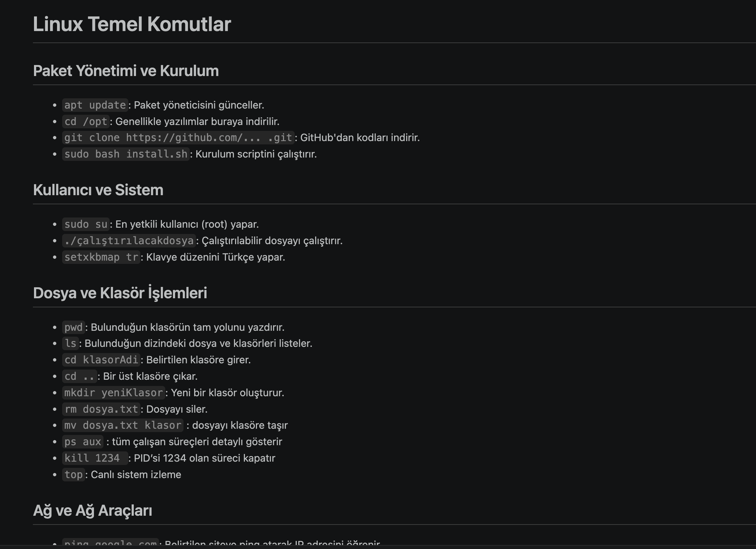Click the 'rm dosya.txt' code snippet
Viewport: 756px width, 549px height.
point(101,409)
